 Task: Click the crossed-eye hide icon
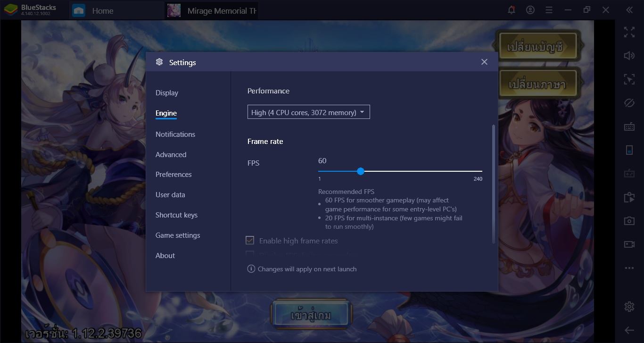pyautogui.click(x=629, y=103)
